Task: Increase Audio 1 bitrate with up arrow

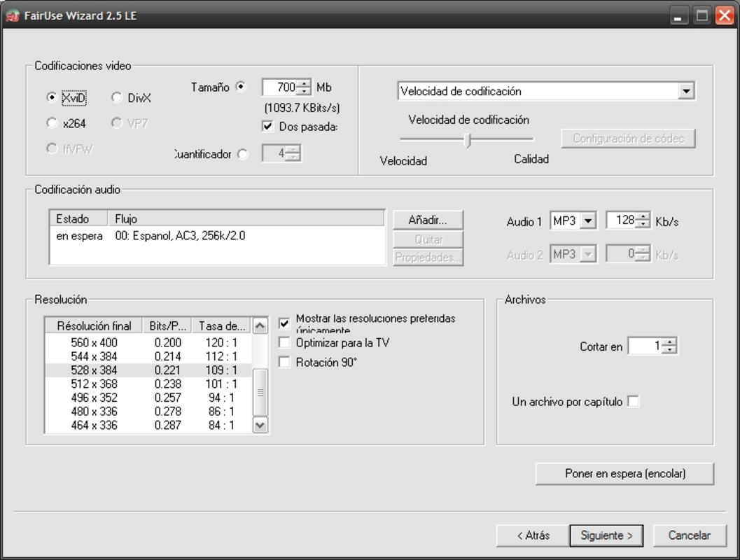Action: (x=643, y=216)
